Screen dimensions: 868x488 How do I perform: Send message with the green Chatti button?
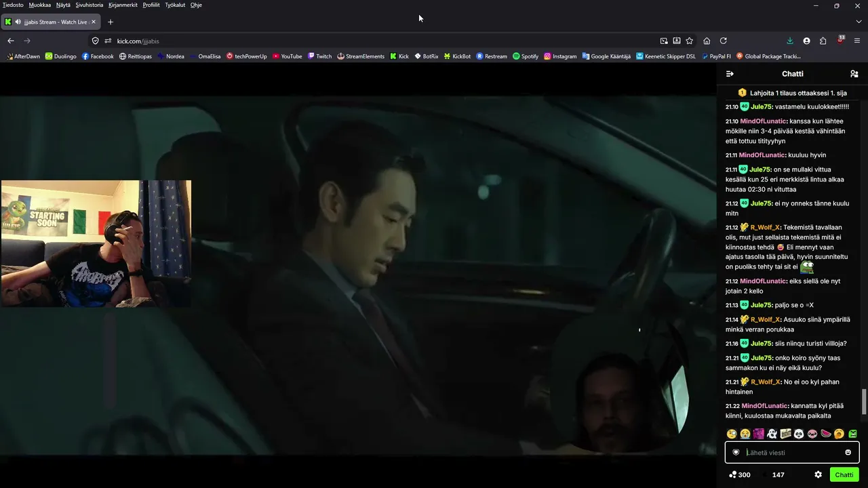point(844,474)
